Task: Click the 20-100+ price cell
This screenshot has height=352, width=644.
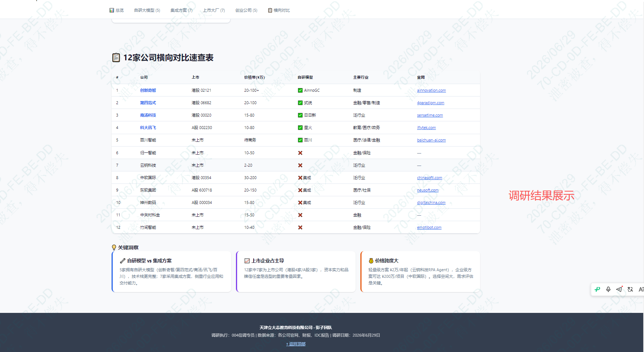Action: [251, 90]
